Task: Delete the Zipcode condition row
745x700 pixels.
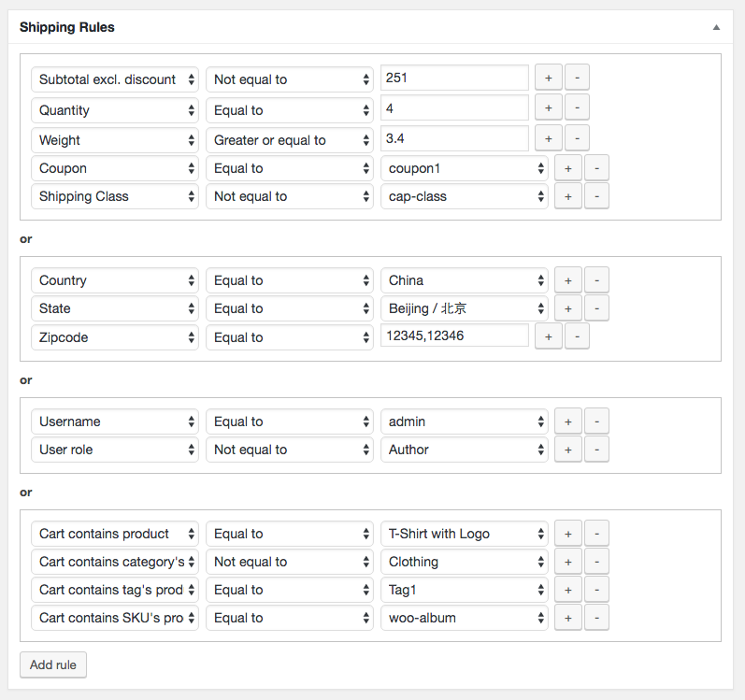Action: (577, 336)
